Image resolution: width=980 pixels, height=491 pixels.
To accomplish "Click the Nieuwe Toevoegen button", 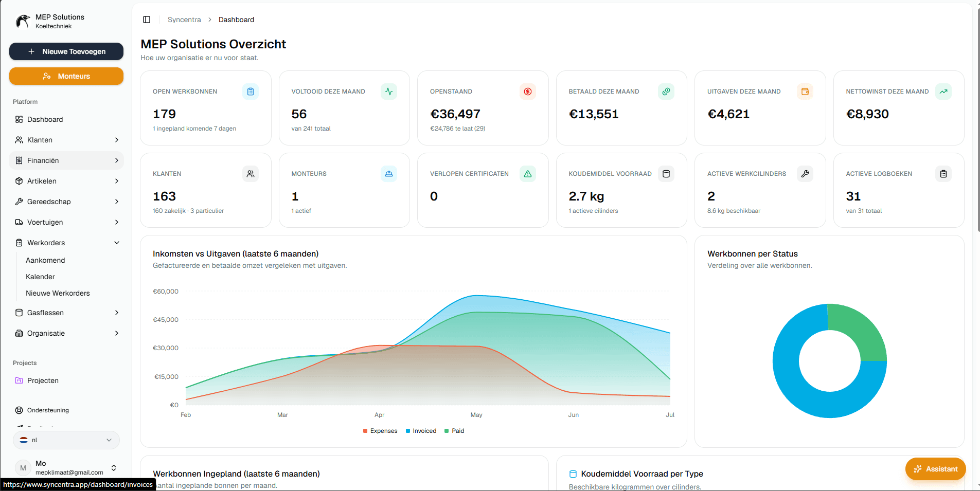I will pos(66,51).
